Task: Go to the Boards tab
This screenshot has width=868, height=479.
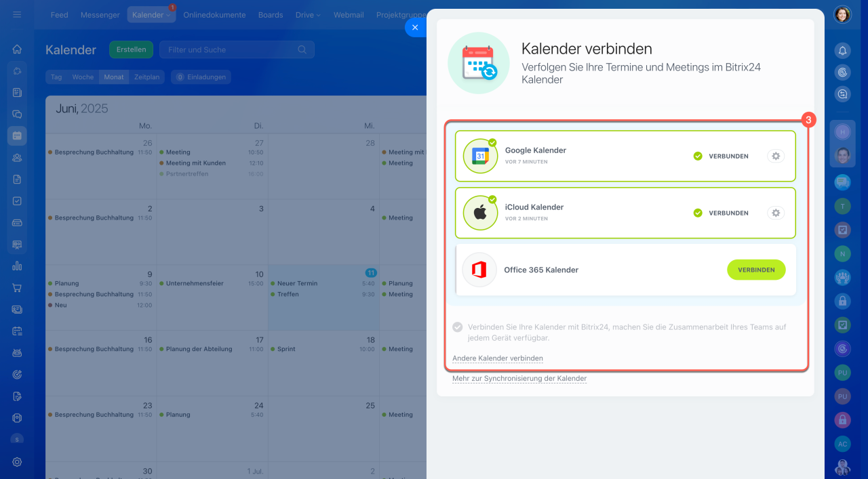Action: pos(271,15)
